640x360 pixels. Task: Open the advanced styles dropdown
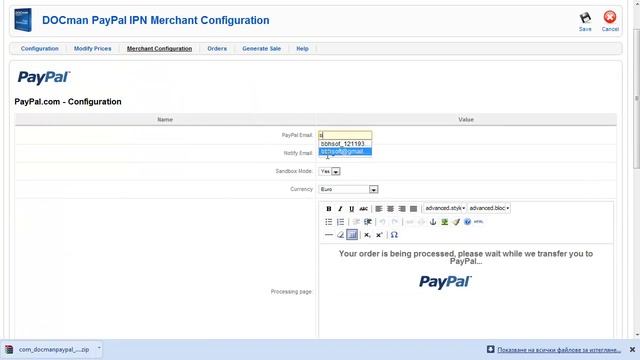coord(445,208)
